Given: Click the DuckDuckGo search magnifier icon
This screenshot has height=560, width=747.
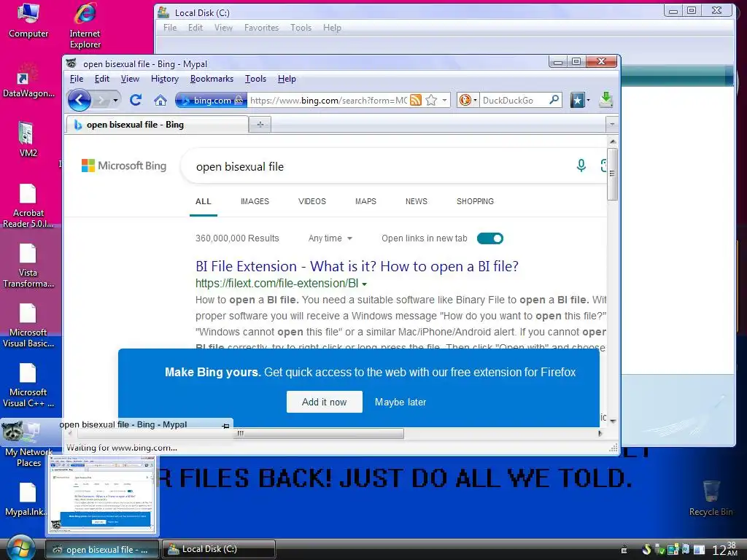Looking at the screenshot, I should [554, 99].
